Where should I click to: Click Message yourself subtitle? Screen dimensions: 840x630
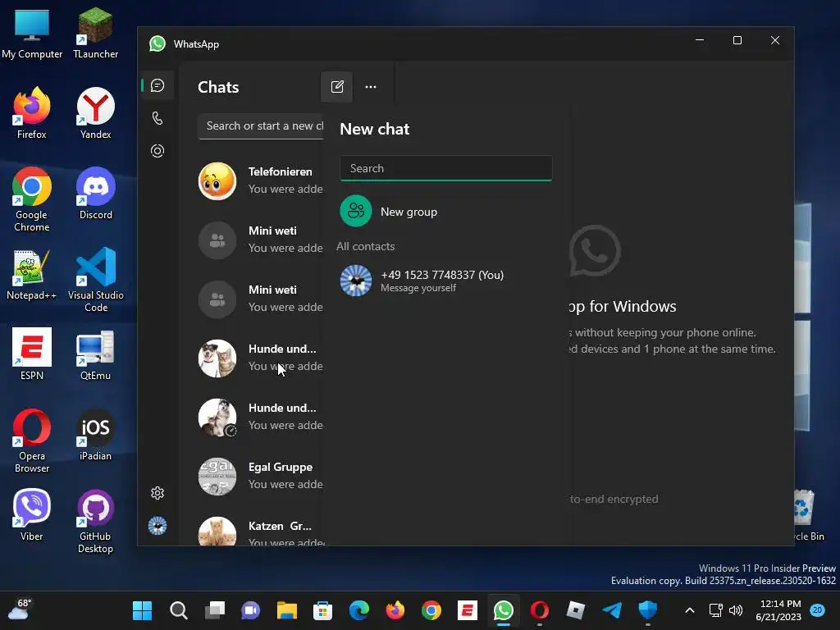[418, 288]
